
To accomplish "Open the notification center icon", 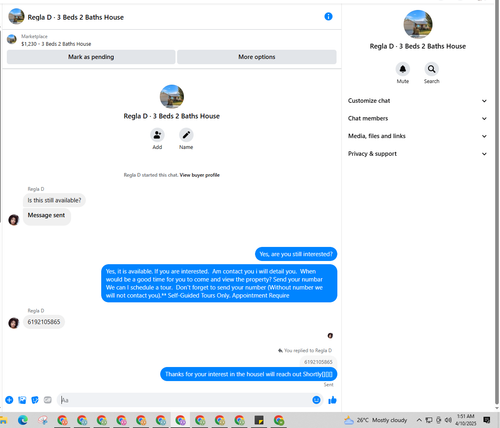I will 487,420.
